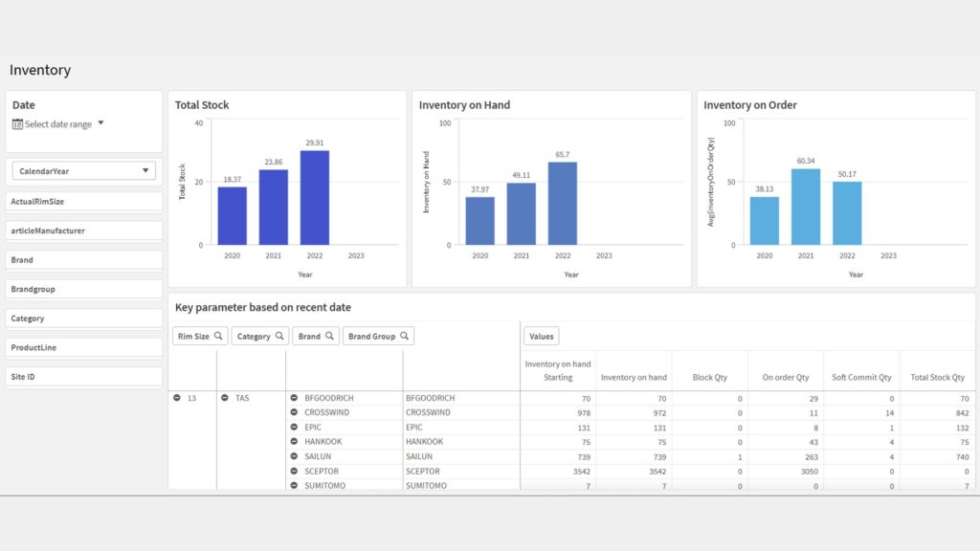Open the CalendarYear dropdown
Screen dimensions: 980x551
[83, 171]
